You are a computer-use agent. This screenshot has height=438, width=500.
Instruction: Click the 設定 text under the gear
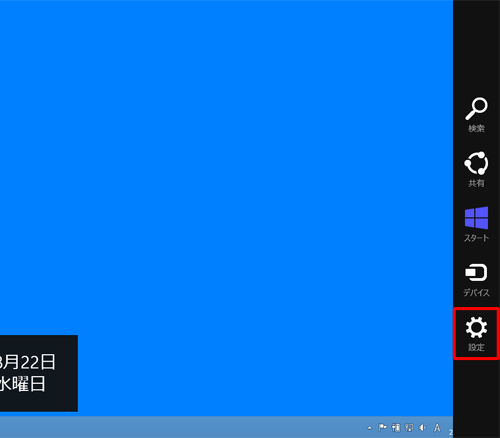coord(476,347)
